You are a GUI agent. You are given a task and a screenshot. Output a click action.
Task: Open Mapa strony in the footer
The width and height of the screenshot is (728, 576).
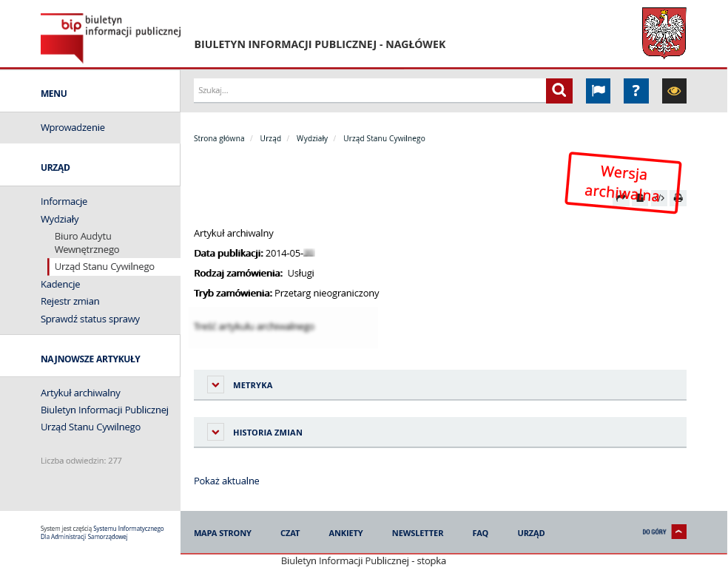click(x=222, y=533)
